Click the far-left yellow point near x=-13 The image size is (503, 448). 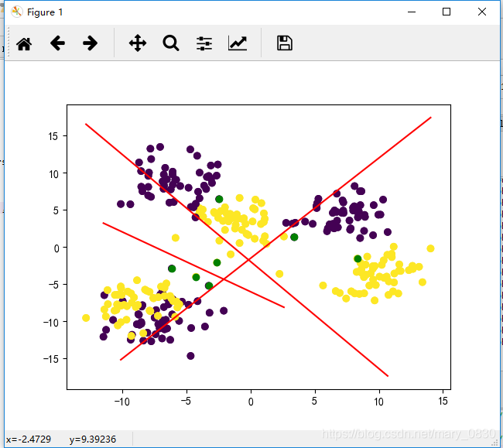(86, 318)
